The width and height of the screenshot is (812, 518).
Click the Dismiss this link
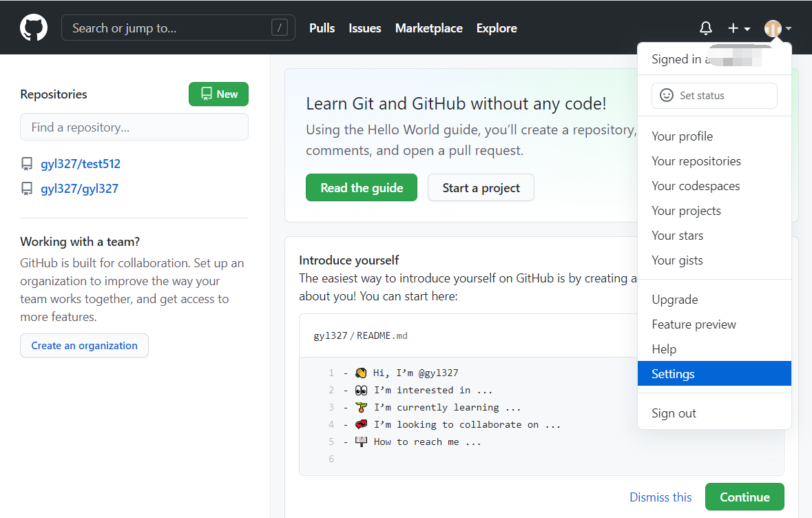click(x=660, y=497)
